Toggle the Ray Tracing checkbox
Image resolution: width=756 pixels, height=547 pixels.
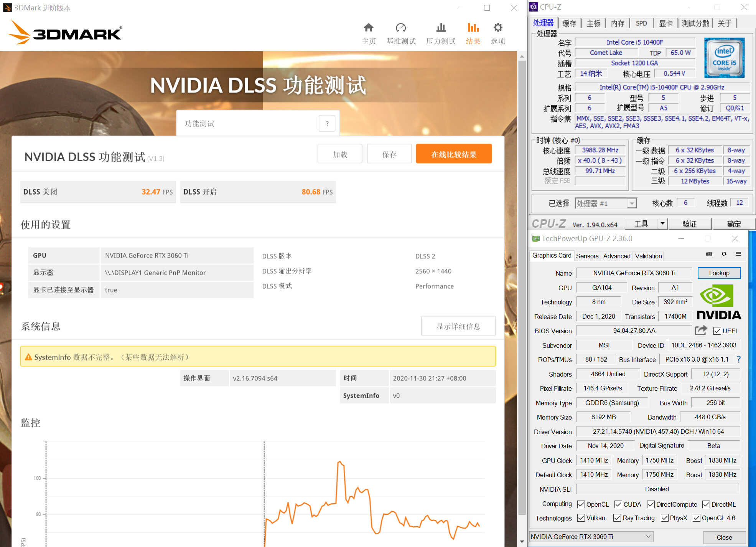[x=617, y=518]
